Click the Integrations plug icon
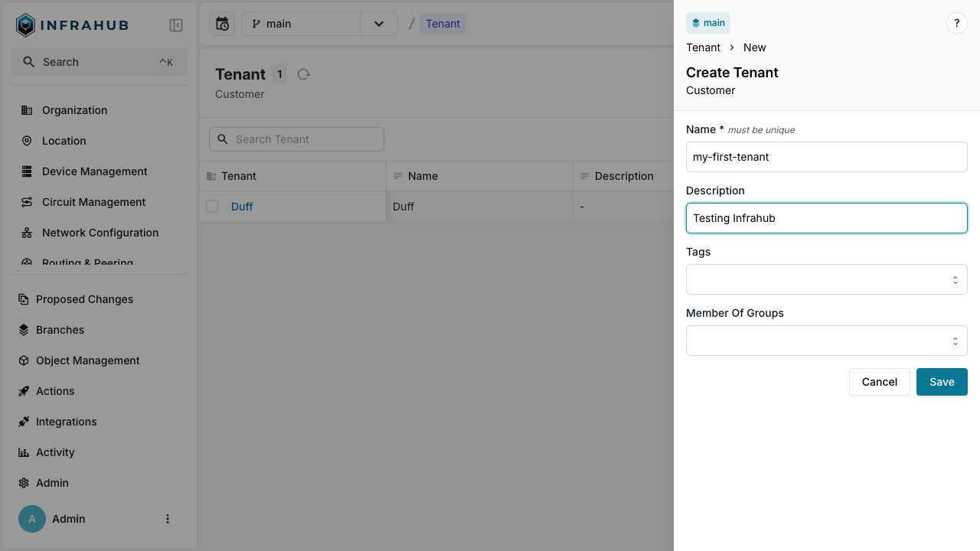The image size is (980, 551). tap(24, 422)
